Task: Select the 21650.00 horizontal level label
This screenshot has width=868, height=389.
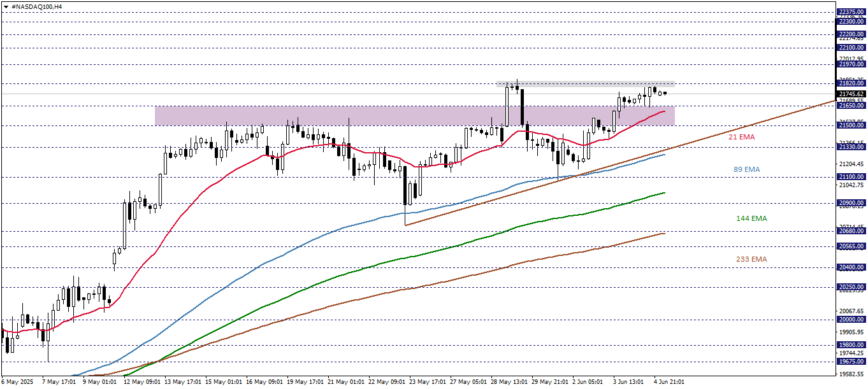Action: 851,105
